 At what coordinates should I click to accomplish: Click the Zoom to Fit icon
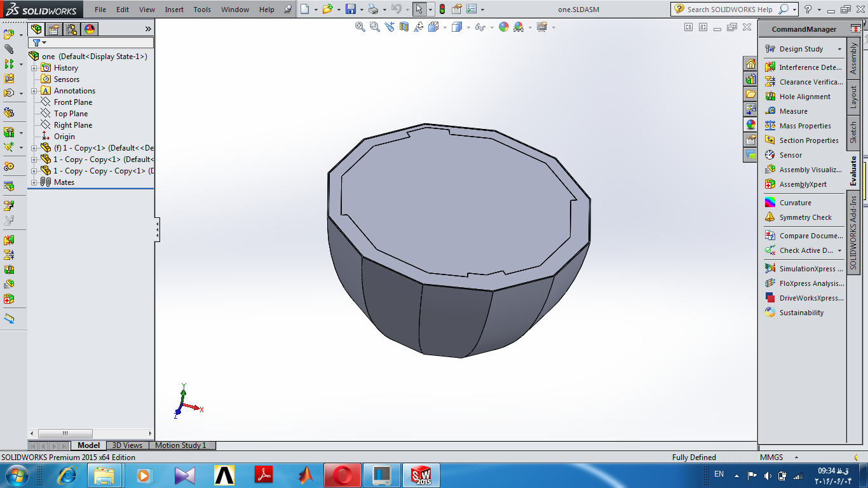pyautogui.click(x=360, y=27)
